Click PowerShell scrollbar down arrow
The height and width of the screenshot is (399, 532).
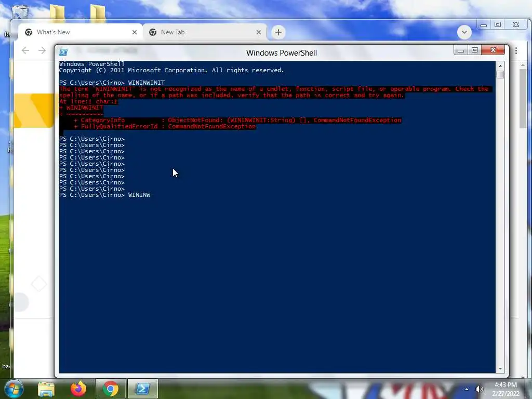pos(500,368)
